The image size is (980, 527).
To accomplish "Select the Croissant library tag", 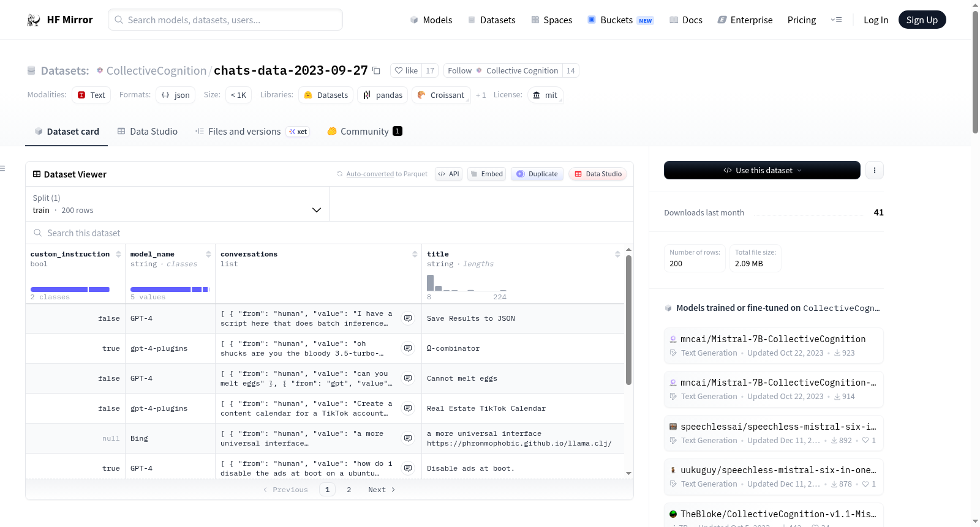I will pyautogui.click(x=441, y=95).
